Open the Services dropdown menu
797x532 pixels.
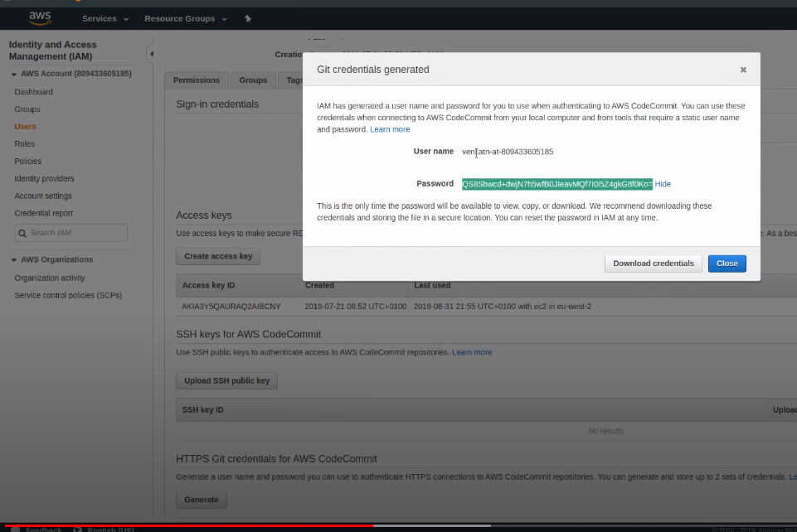[105, 19]
